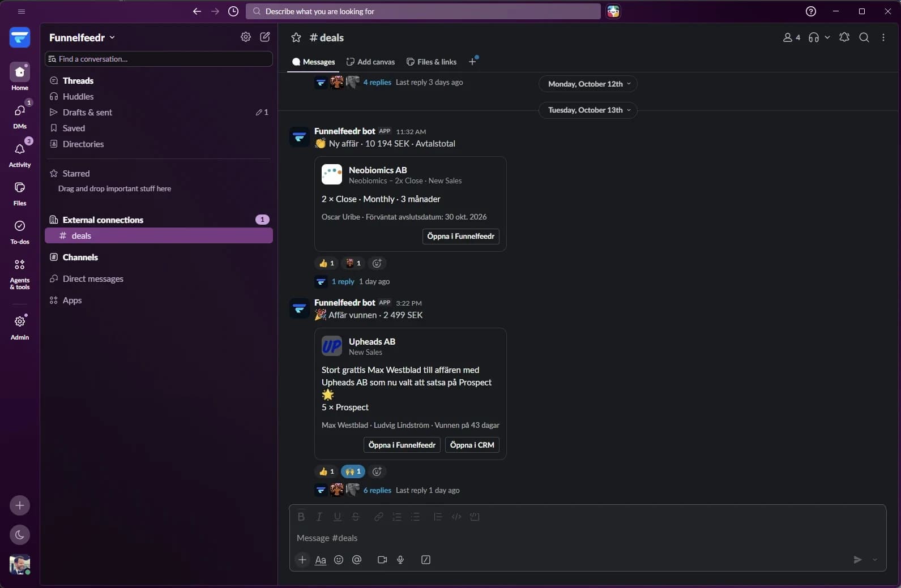Open To-dos in the left rail

pyautogui.click(x=20, y=231)
